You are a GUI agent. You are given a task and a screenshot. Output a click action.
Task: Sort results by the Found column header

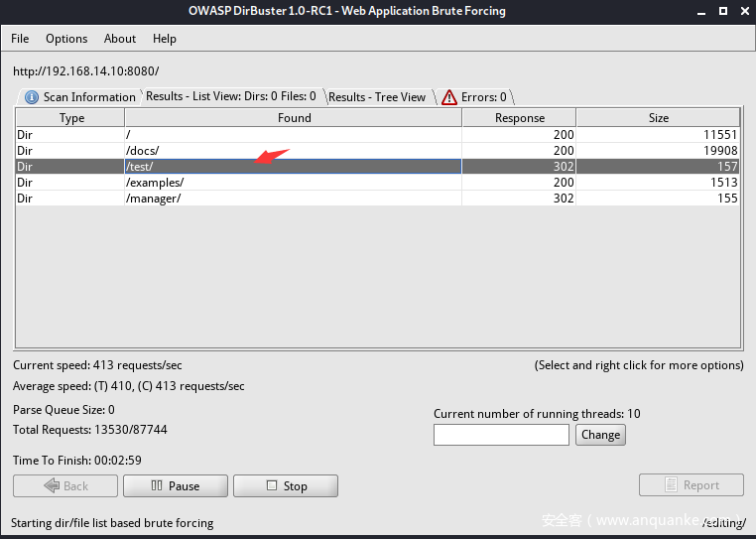pyautogui.click(x=294, y=118)
